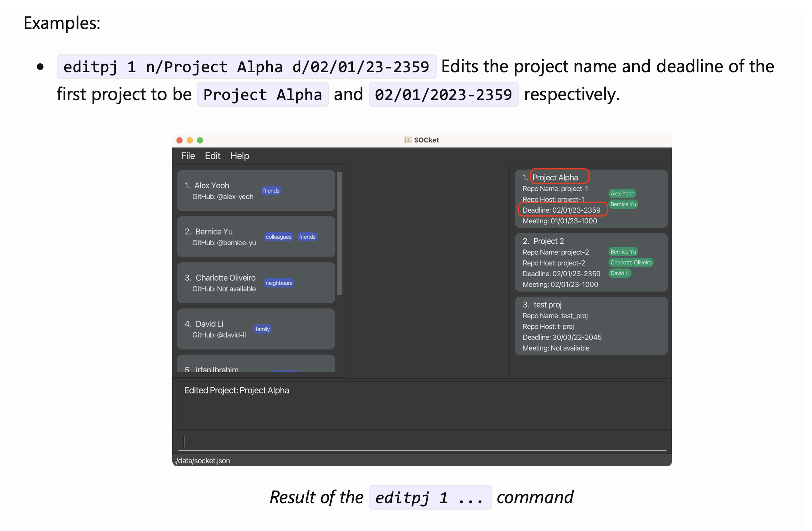
Task: Click the SOCket app icon in title bar
Action: [x=407, y=140]
